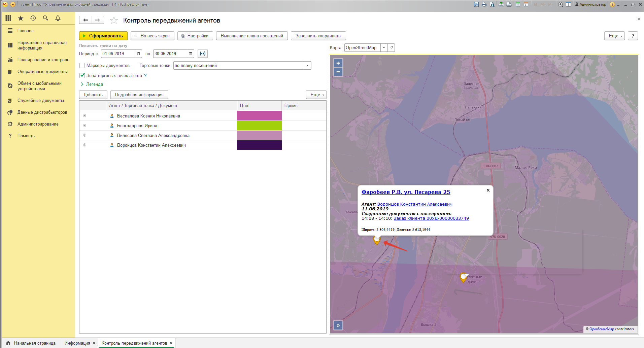This screenshot has width=644, height=348.
Task: Open notifications bell icon
Action: coord(58,18)
